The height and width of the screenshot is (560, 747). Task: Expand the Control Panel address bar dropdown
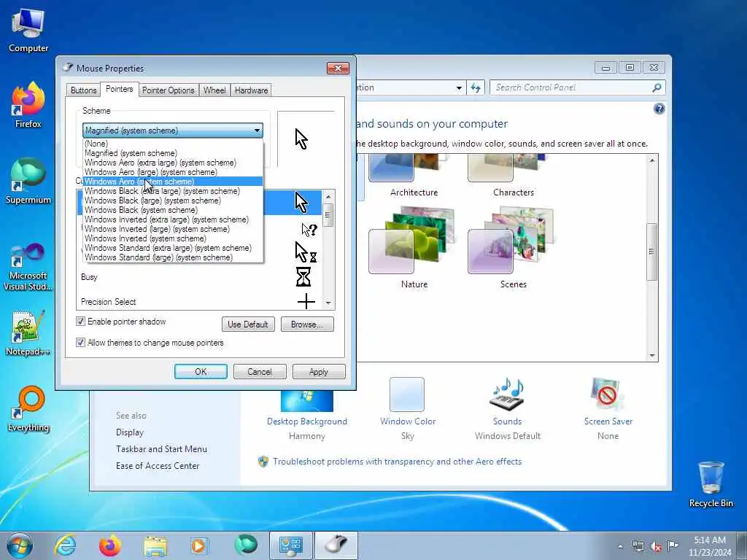tap(459, 87)
